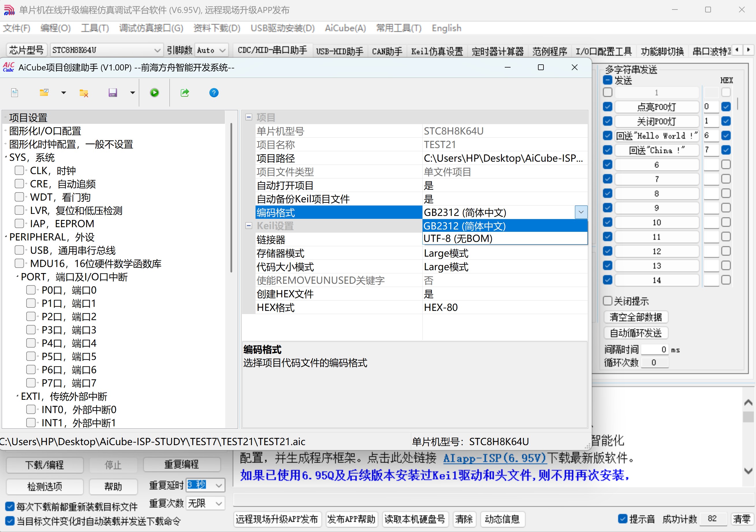Click the 读取本机硬盘号 button
This screenshot has width=756, height=532.
coord(415,519)
